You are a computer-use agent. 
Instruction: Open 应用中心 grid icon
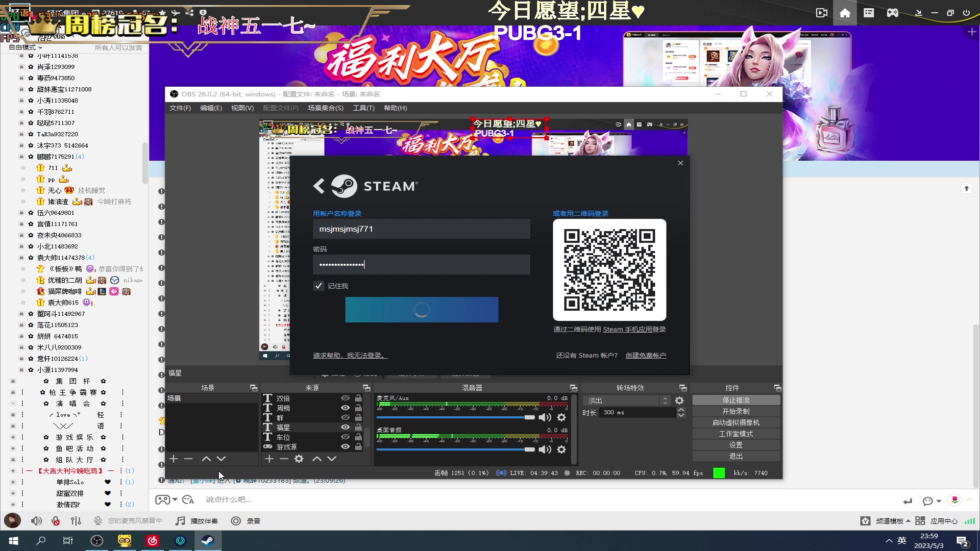[x=920, y=521]
